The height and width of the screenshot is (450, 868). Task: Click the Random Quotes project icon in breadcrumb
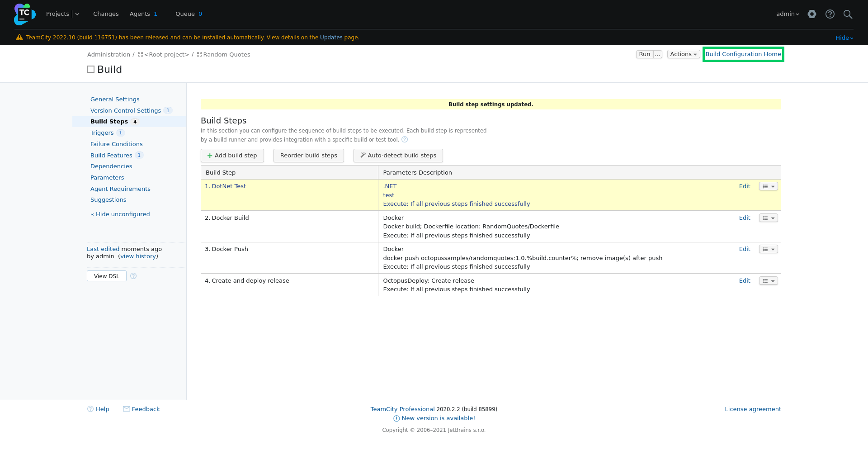coord(199,54)
